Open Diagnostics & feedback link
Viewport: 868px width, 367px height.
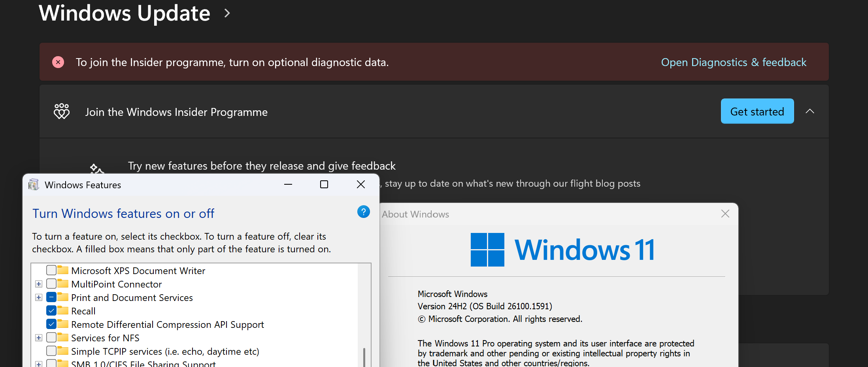[x=733, y=62]
